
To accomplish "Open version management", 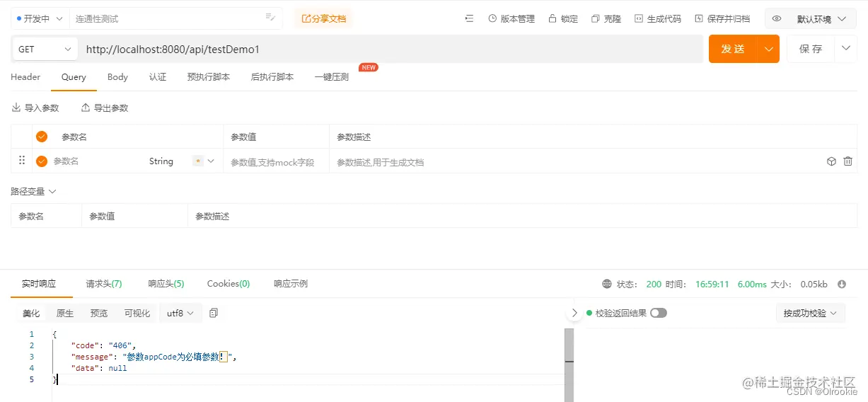I will click(511, 19).
